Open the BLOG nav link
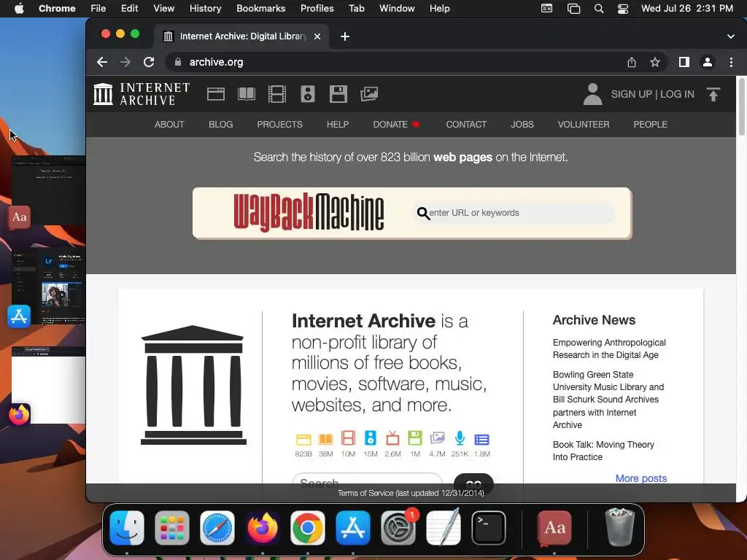747x560 pixels. click(x=220, y=124)
